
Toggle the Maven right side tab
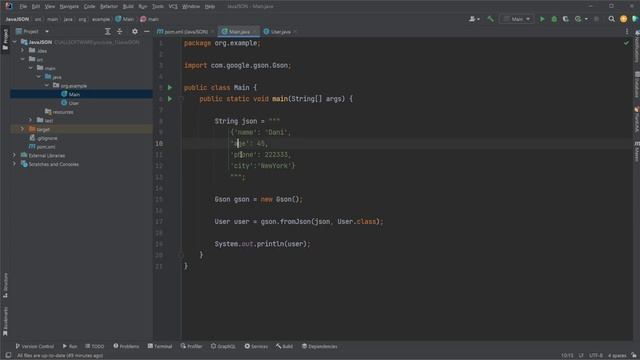[636, 152]
